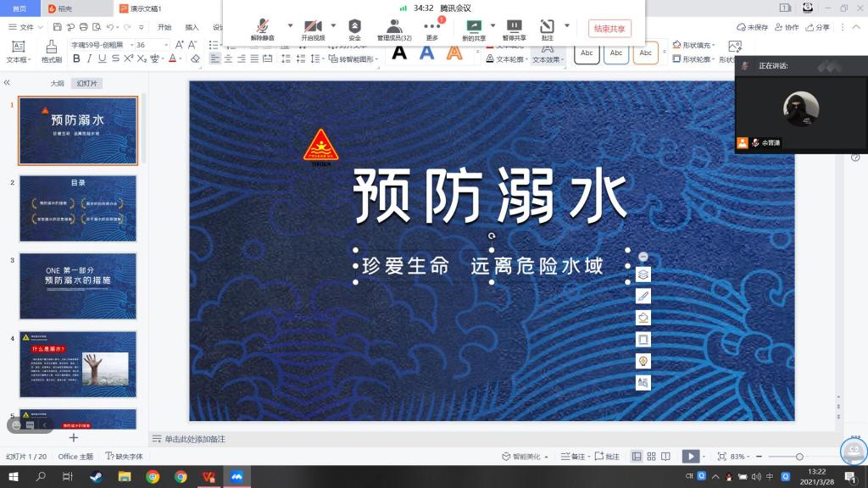
Task: Open the meeting Security icon
Action: [354, 27]
